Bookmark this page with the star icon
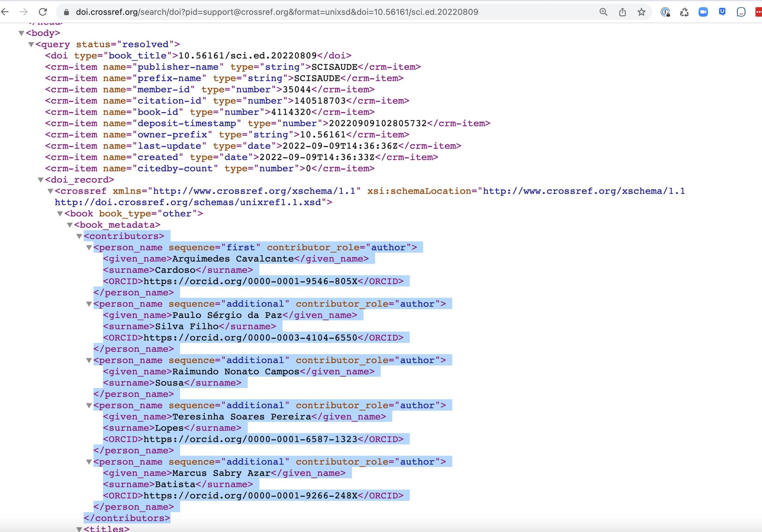Image resolution: width=762 pixels, height=532 pixels. coord(641,12)
